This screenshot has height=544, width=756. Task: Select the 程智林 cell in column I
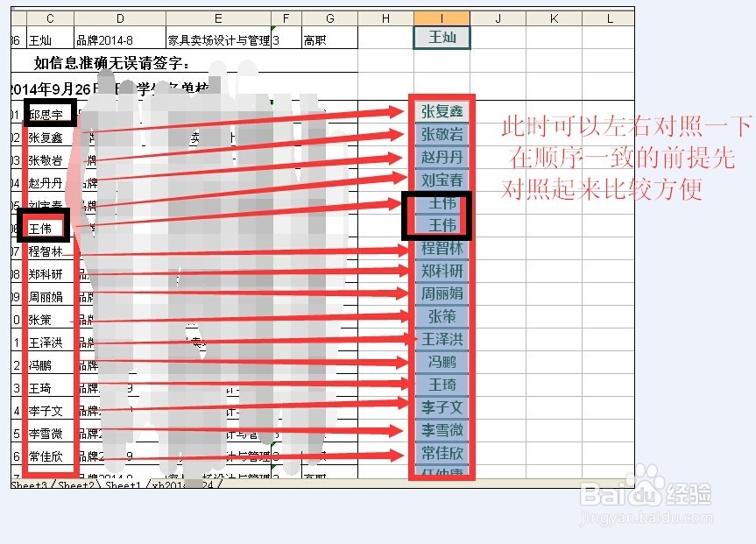click(442, 249)
